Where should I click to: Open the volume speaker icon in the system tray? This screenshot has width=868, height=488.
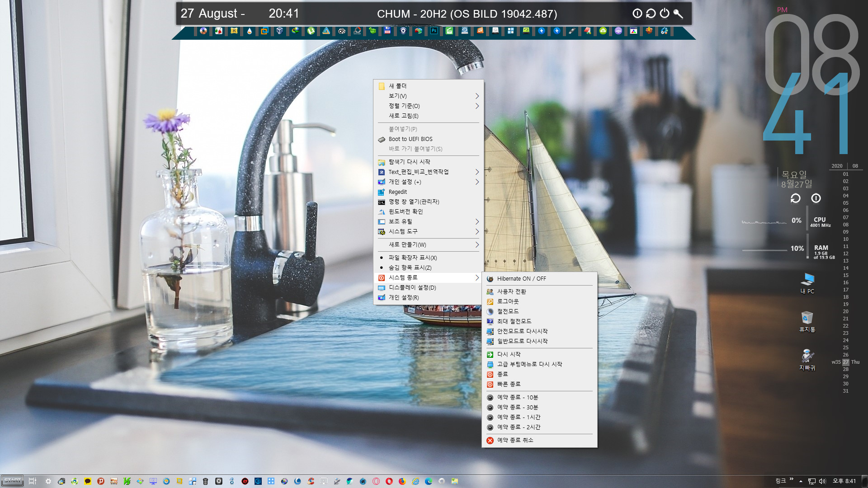[822, 481]
